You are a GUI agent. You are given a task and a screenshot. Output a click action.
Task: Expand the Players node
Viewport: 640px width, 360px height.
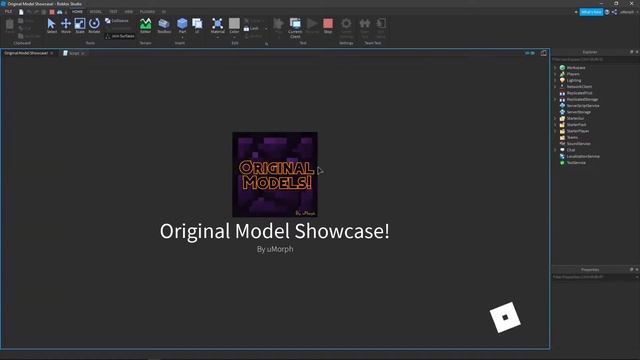tap(555, 74)
